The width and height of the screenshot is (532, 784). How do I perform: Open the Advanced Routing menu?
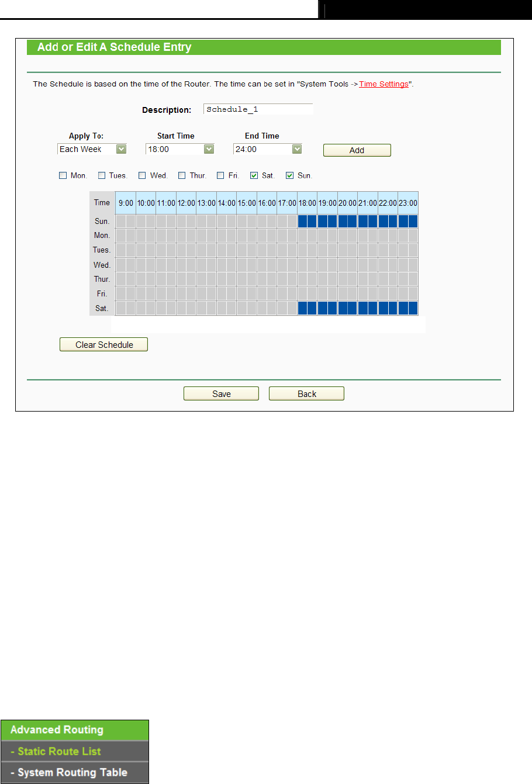[x=75, y=730]
